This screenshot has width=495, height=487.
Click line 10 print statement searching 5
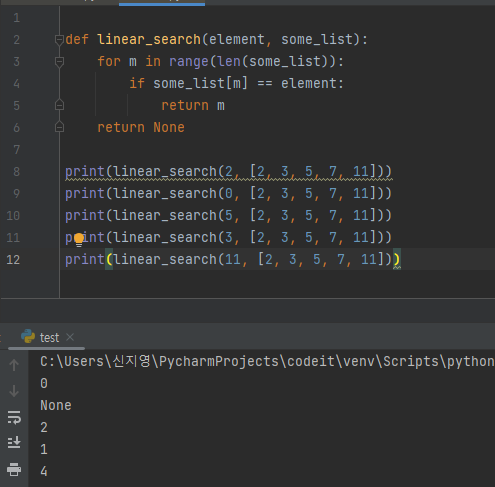[228, 215]
